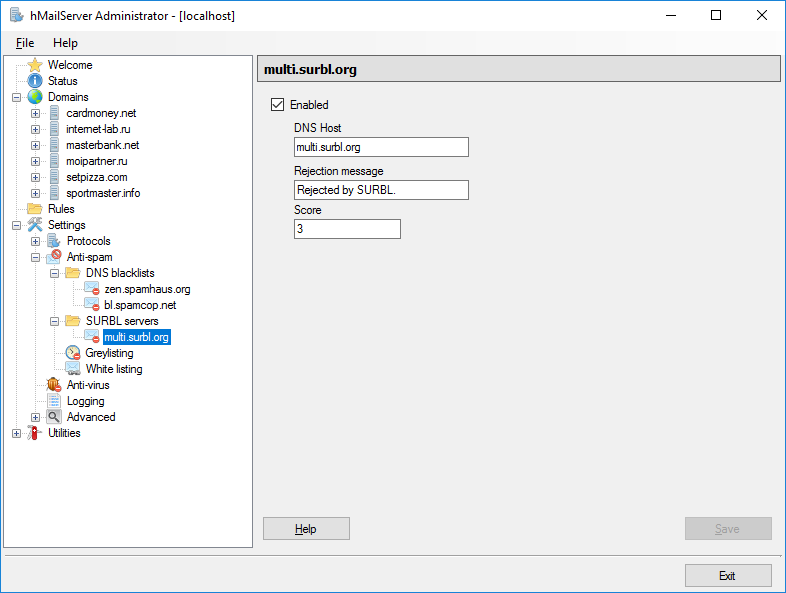Screen dimensions: 786x593
Task: Click the bl.spamcop.net envelope icon
Action: point(92,305)
